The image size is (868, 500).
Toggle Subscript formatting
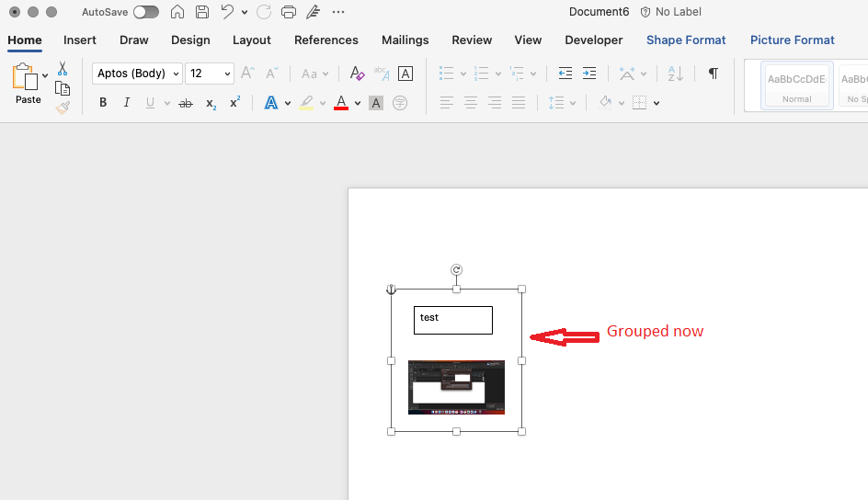[x=211, y=104]
